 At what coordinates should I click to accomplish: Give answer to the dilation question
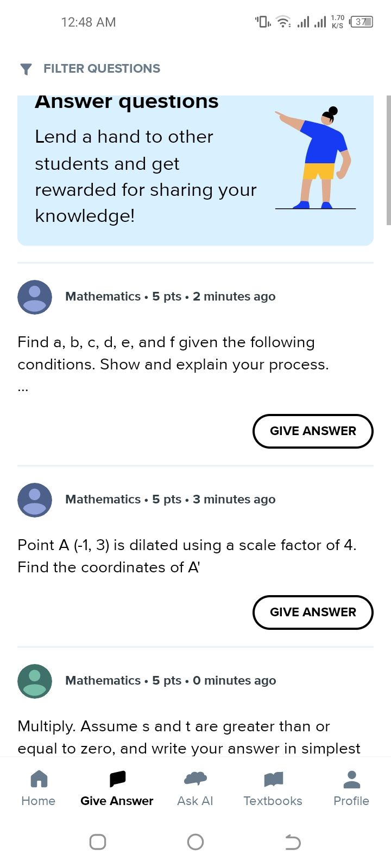point(313,612)
